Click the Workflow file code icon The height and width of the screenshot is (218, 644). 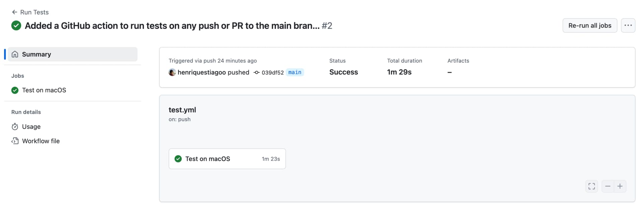(15, 141)
